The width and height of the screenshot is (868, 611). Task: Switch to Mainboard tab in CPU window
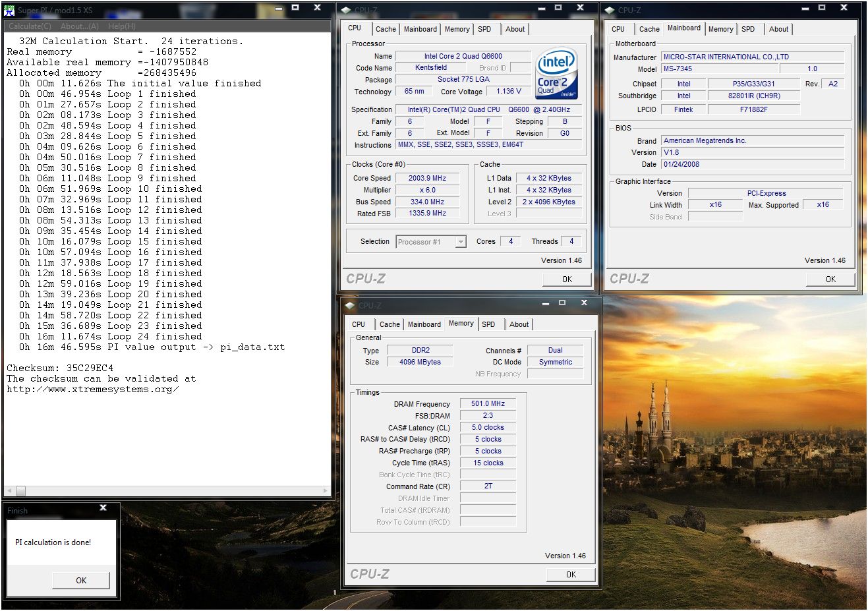(x=420, y=29)
